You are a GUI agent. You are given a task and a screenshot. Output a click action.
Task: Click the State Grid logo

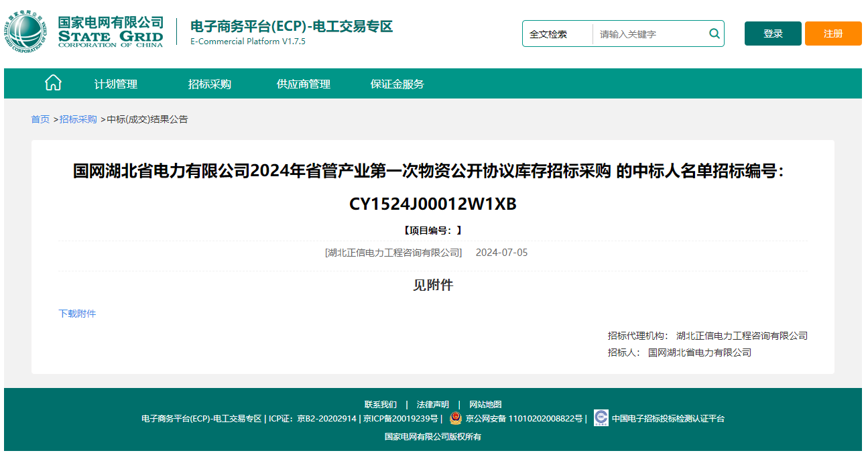tap(85, 32)
